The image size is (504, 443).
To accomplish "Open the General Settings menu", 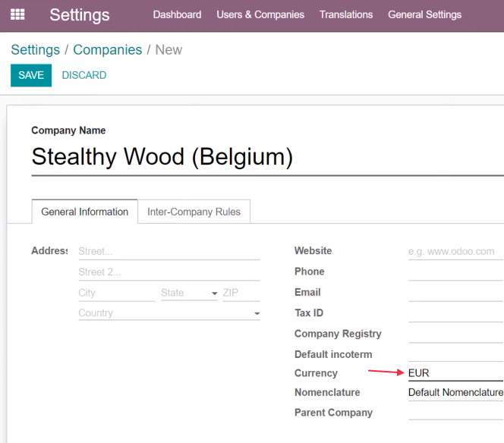I will pos(424,14).
